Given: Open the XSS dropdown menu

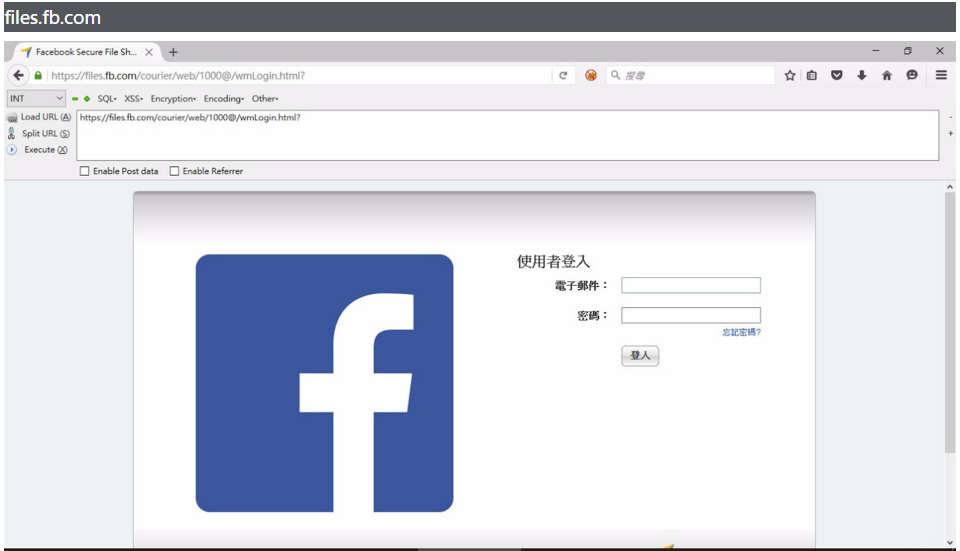Looking at the screenshot, I should coord(133,99).
